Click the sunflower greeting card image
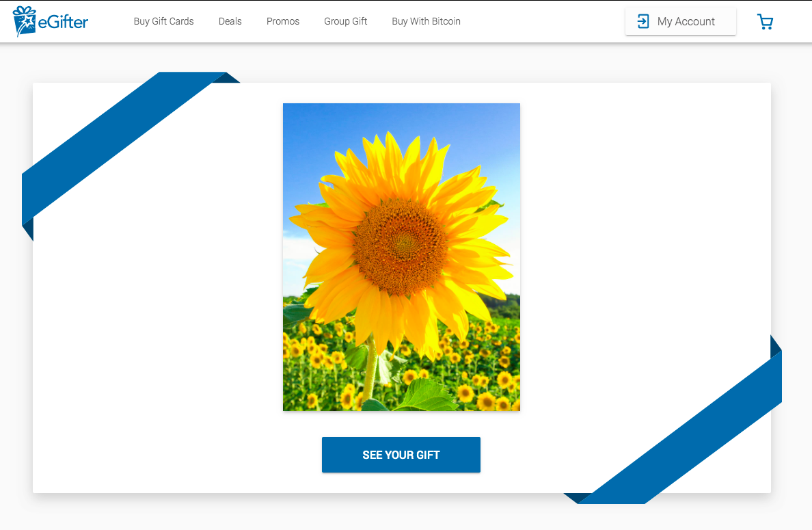This screenshot has height=530, width=812. [x=401, y=257]
